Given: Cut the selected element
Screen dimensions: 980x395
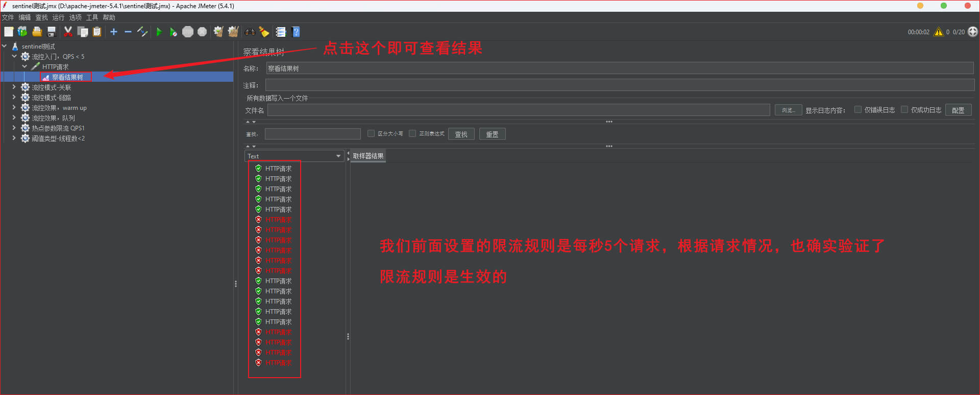Looking at the screenshot, I should 68,32.
